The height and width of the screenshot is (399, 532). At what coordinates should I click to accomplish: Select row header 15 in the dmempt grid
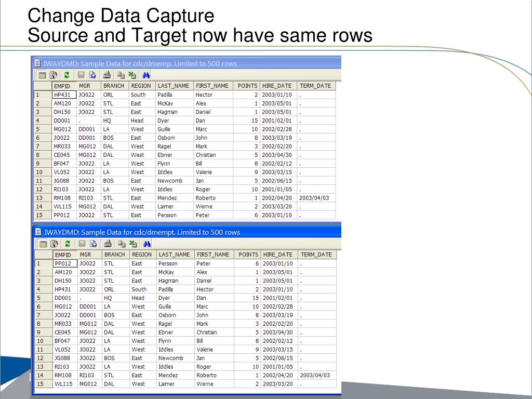44,384
